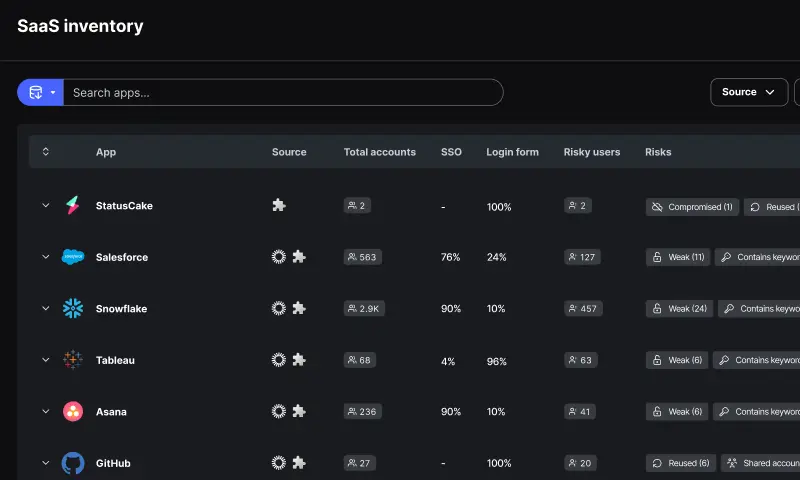Expand the Snowflake row

coord(45,309)
